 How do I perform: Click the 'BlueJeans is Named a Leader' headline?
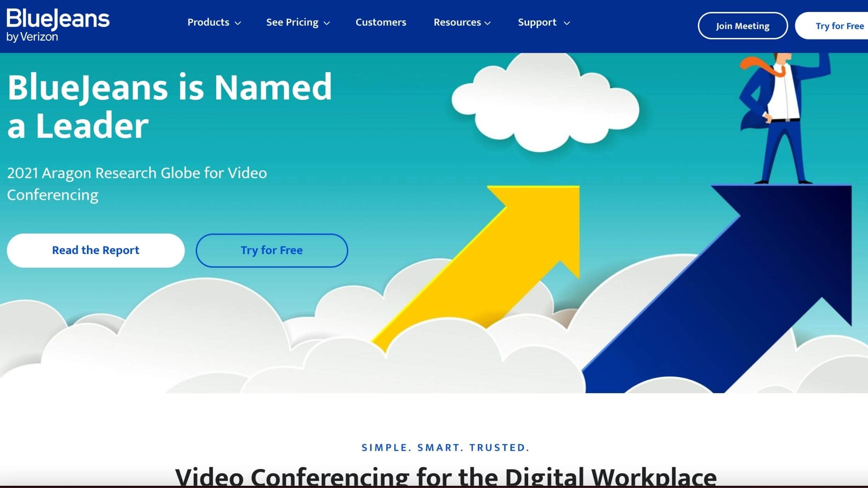coord(170,106)
